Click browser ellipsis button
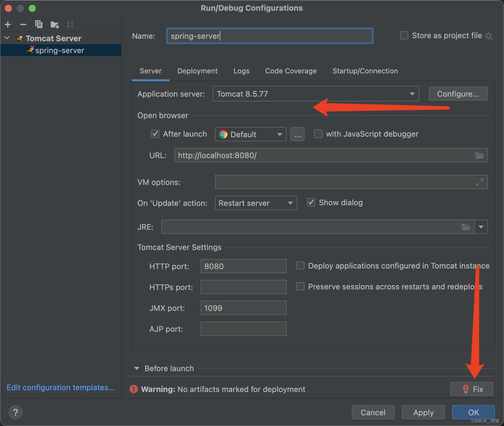The image size is (504, 426). click(x=297, y=134)
